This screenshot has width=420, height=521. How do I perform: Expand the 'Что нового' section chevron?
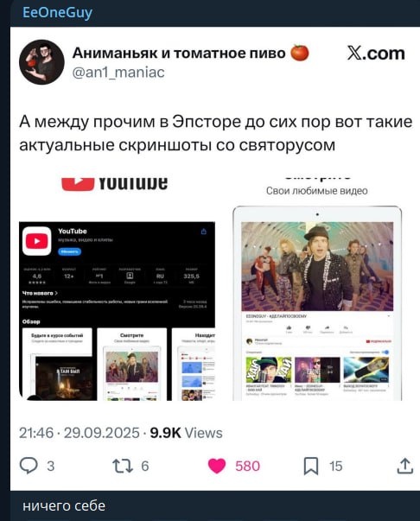coord(56,293)
